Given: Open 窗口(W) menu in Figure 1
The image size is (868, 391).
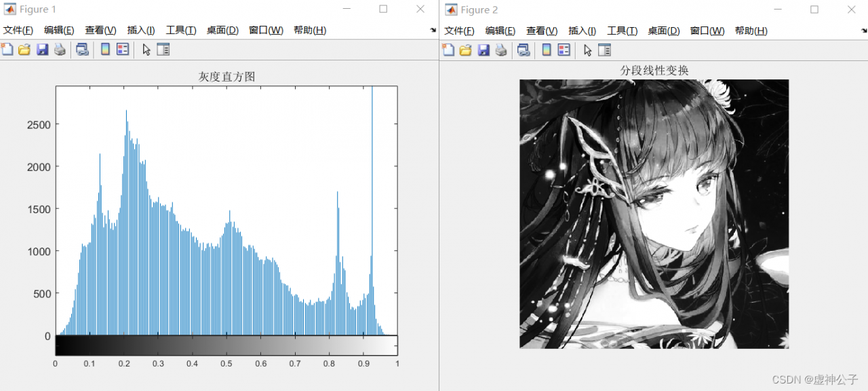Looking at the screenshot, I should click(266, 31).
